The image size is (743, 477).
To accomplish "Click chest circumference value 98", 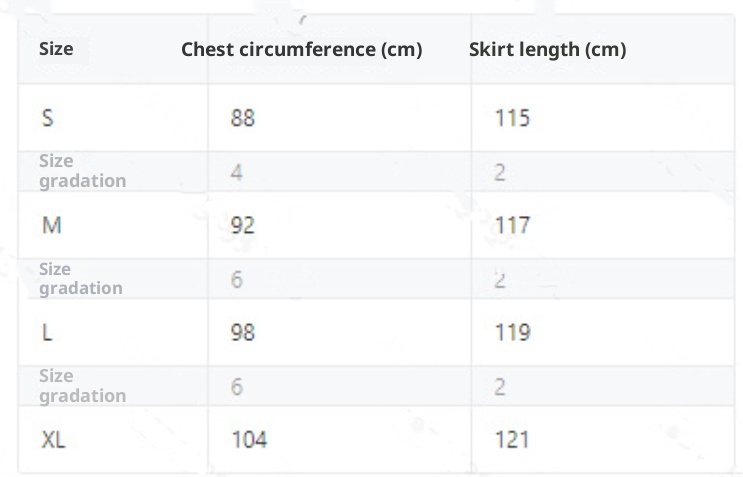I will [x=242, y=332].
